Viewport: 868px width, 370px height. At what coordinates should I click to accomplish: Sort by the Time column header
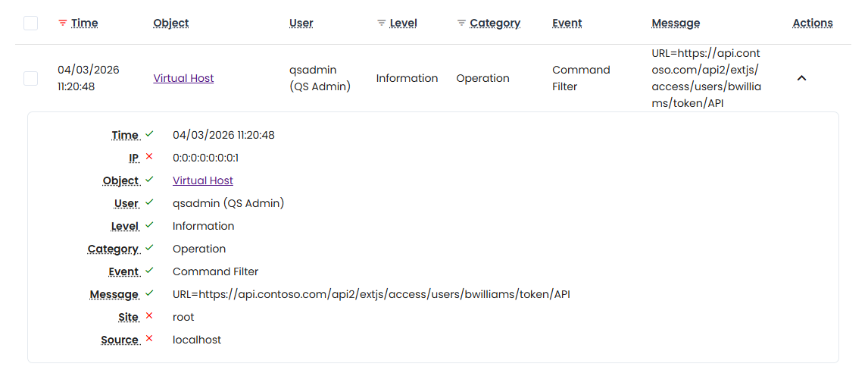tap(84, 24)
